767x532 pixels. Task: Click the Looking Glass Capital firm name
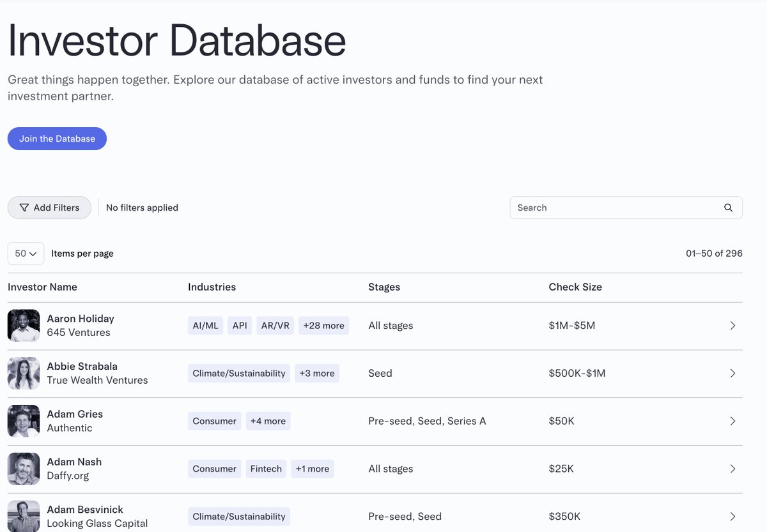click(97, 524)
